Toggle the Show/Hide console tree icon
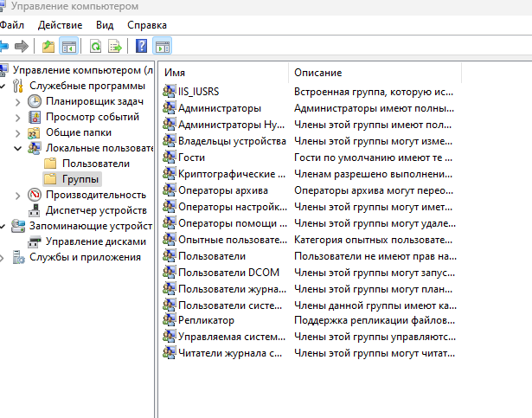532x418 pixels. 69,46
